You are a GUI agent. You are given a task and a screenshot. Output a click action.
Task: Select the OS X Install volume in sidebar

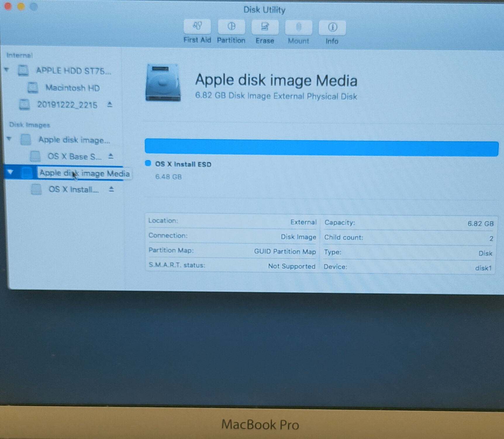[x=73, y=190]
